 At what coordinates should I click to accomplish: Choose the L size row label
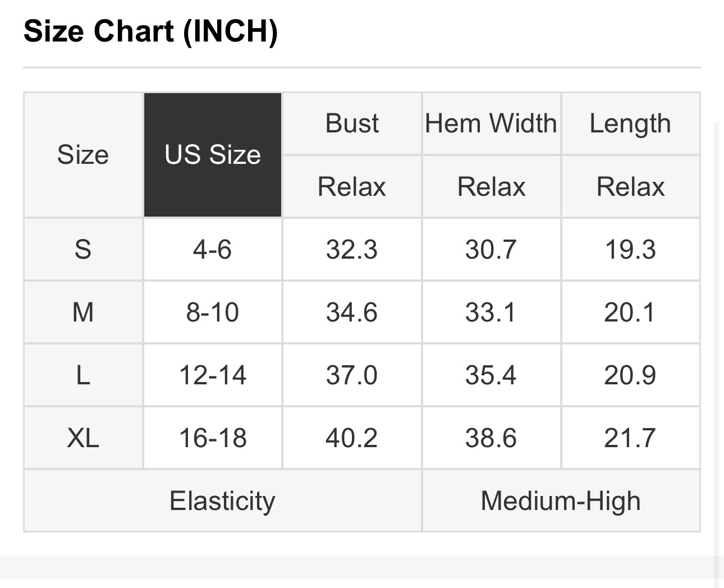pyautogui.click(x=83, y=375)
